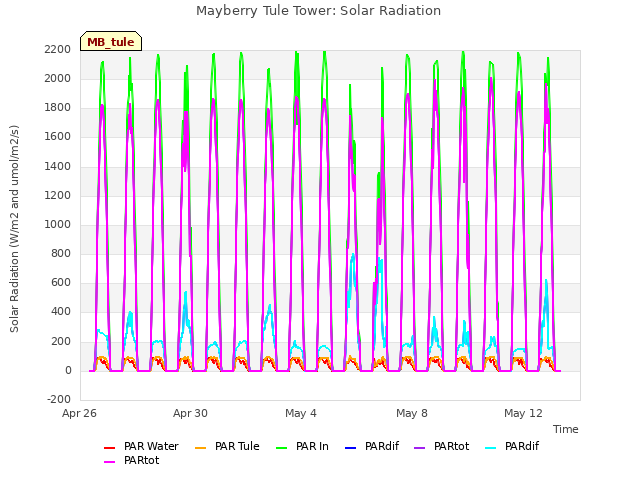
Task: Click the green PAR In legend swatch
Action: pyautogui.click(x=282, y=447)
